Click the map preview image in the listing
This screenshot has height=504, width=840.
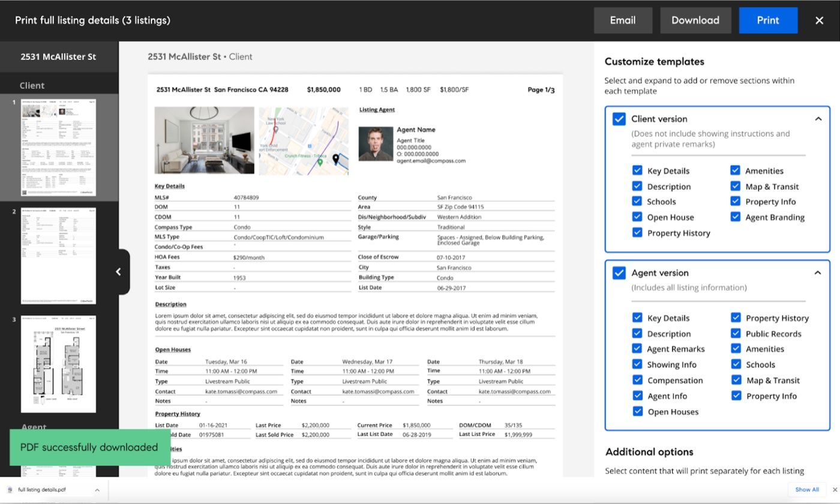(304, 141)
